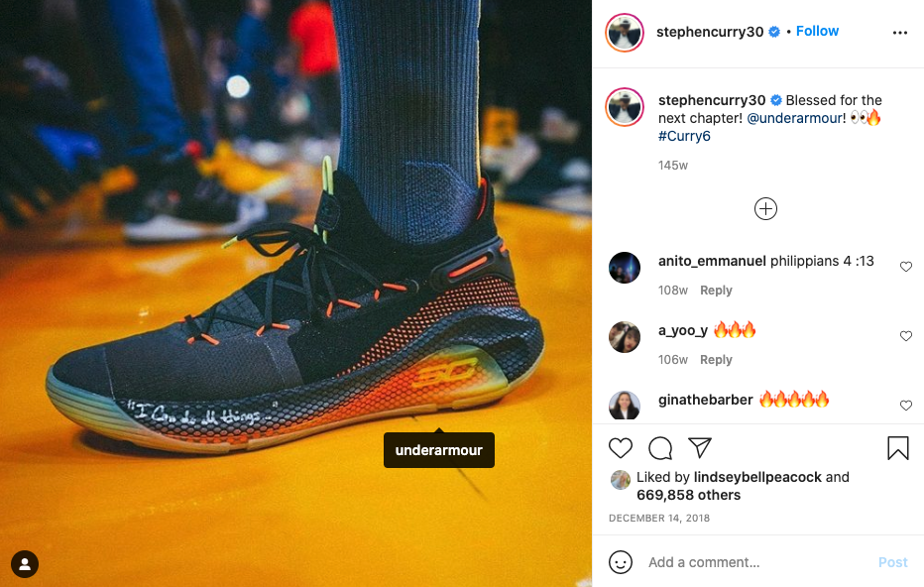Reply to a_yoo_y's comment
Screen dimensions: 924x587
point(716,360)
